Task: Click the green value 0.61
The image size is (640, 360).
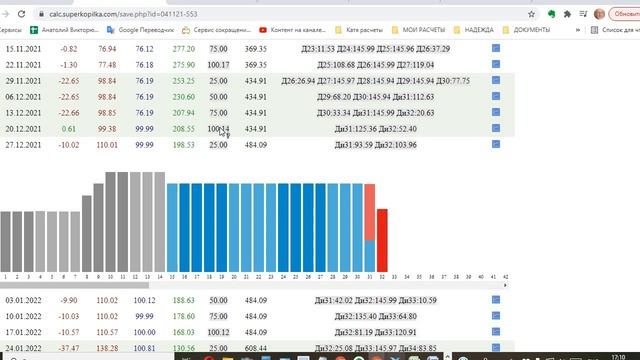Action: click(x=69, y=129)
